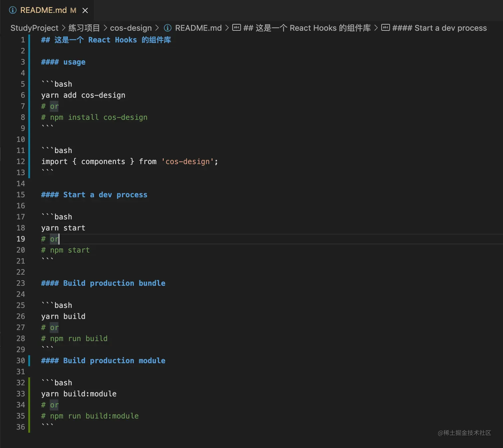This screenshot has height=448, width=503.
Task: Place cursor in the import components line
Action: (129, 162)
